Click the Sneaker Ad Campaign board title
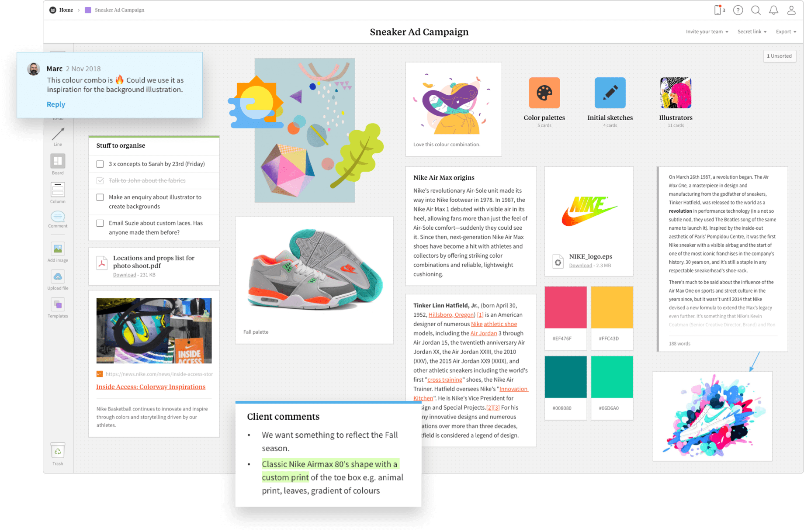The height and width of the screenshot is (532, 804). coord(419,32)
